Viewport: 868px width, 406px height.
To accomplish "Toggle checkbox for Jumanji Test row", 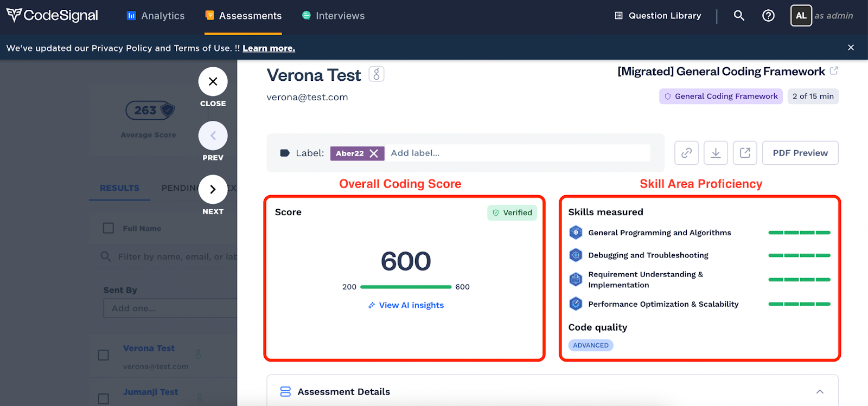I will pos(104,399).
